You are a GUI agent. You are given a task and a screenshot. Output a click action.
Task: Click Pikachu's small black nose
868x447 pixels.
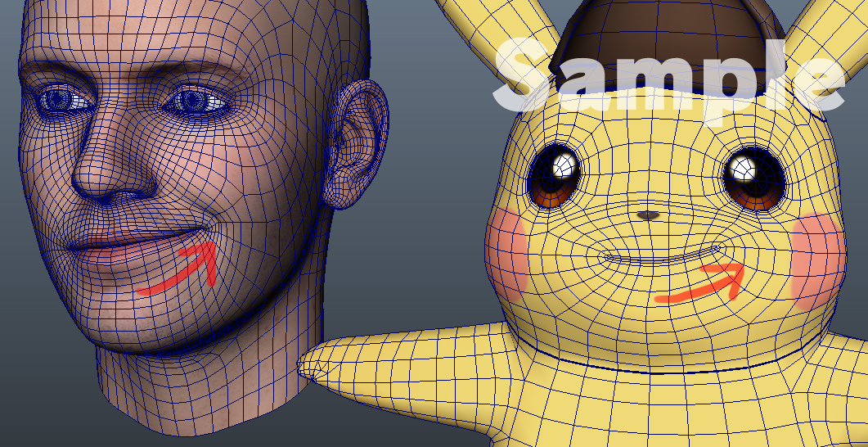point(648,215)
